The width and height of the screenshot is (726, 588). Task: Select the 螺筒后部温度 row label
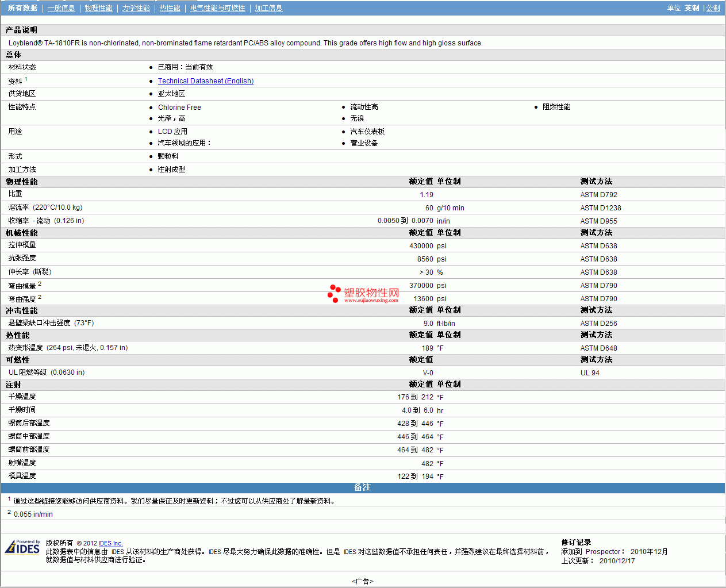point(29,423)
